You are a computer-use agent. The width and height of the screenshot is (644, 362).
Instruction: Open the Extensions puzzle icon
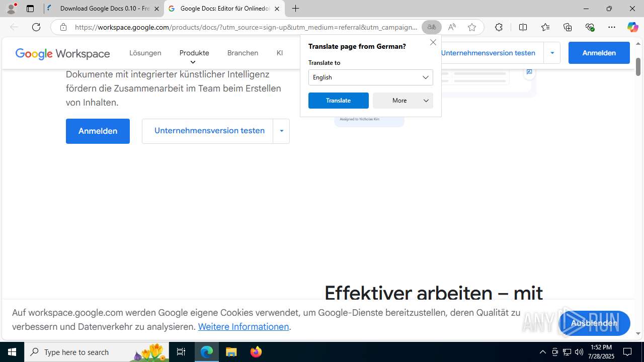pos(499,27)
